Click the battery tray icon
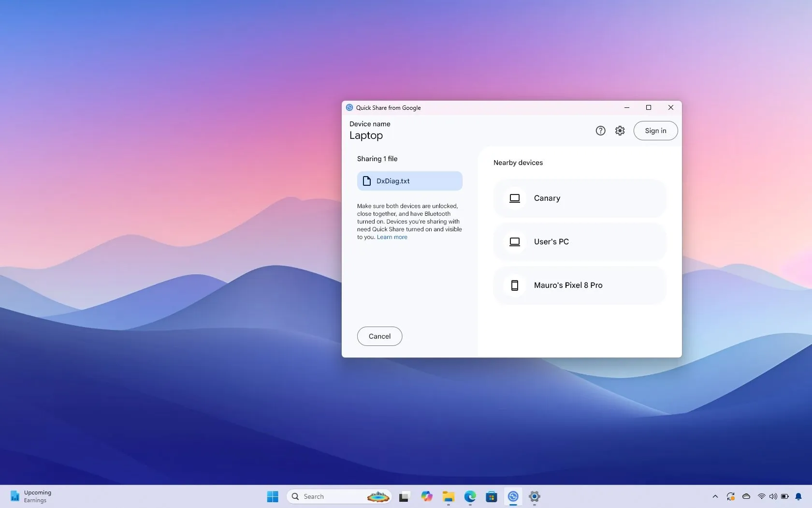 [785, 496]
